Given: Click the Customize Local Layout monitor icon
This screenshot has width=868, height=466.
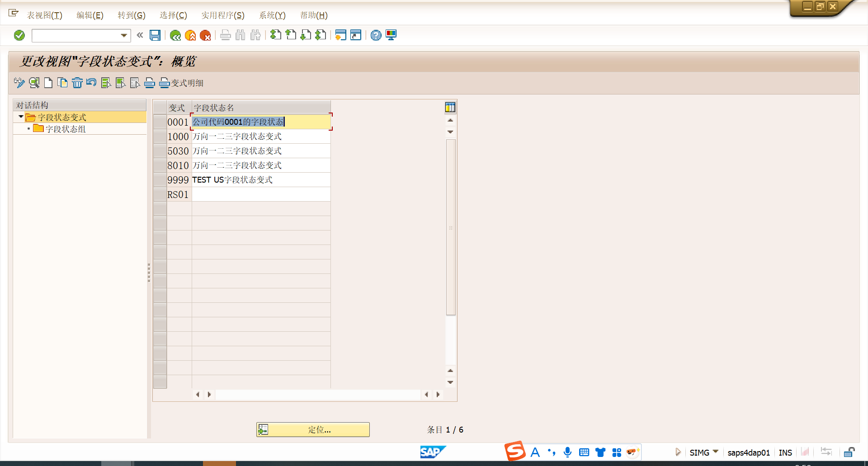Looking at the screenshot, I should tap(391, 35).
